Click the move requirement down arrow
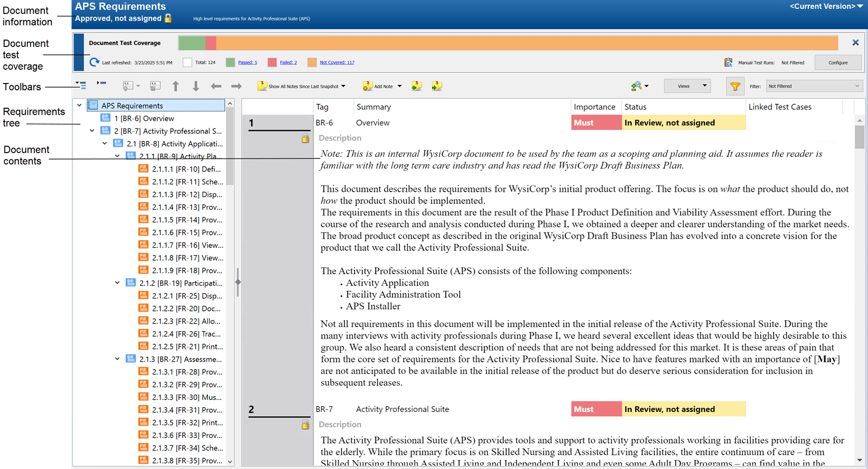The height and width of the screenshot is (469, 868). point(196,86)
